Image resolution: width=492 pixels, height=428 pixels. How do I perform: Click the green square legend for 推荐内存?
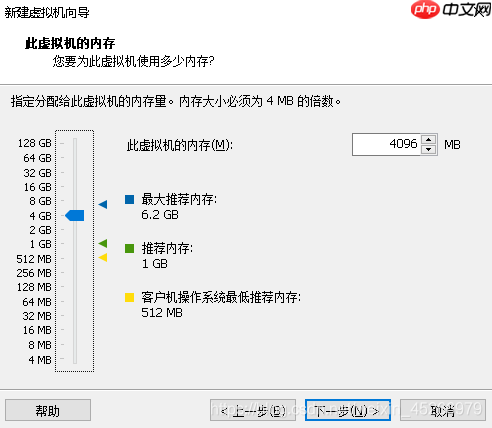pyautogui.click(x=129, y=248)
